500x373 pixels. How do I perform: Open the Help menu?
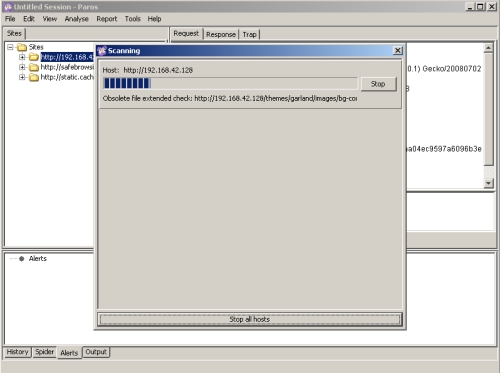pos(154,19)
